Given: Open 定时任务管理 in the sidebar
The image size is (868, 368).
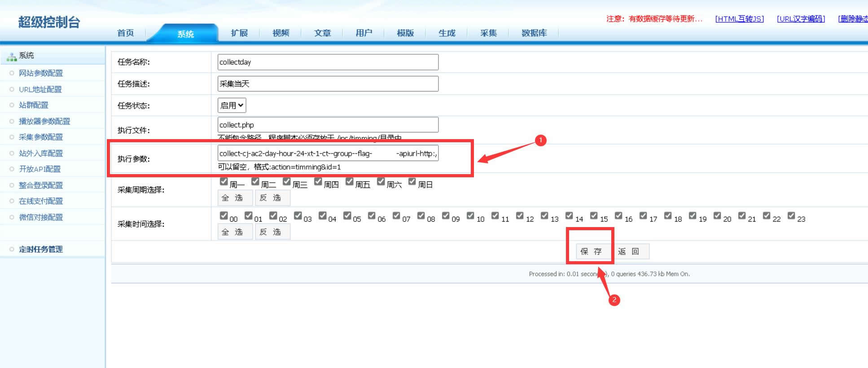Looking at the screenshot, I should point(41,250).
